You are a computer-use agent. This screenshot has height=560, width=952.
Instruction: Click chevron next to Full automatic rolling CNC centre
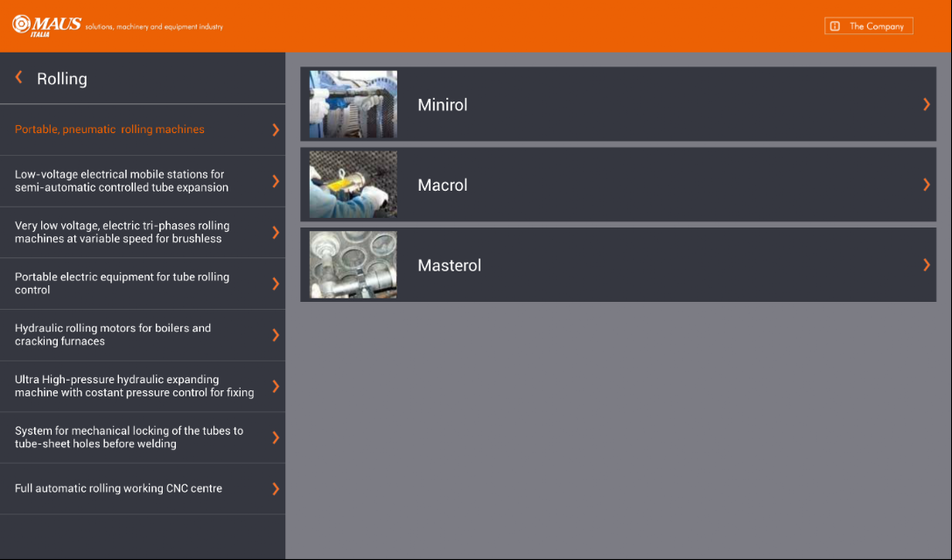tap(276, 489)
